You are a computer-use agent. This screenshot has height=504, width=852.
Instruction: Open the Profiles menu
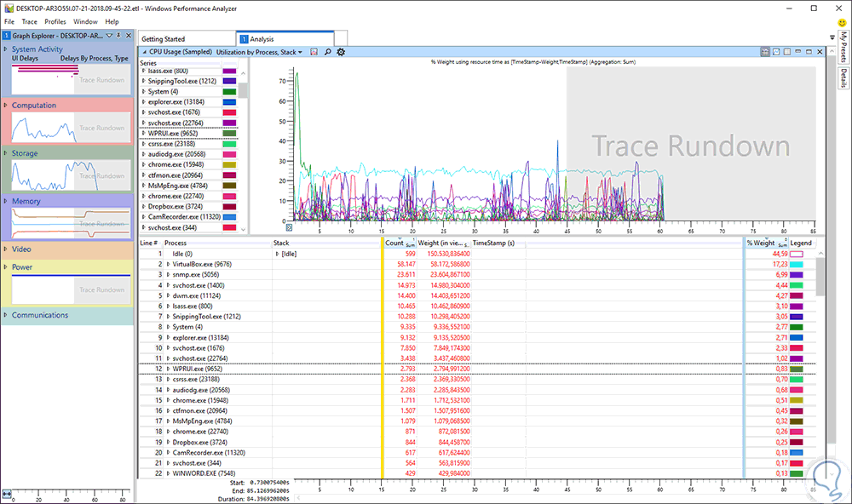55,20
